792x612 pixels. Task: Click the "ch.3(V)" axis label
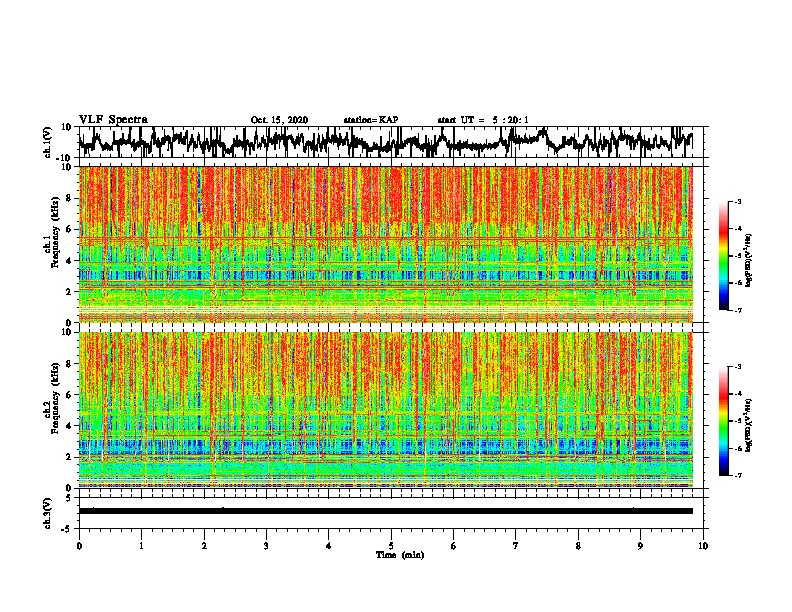click(48, 513)
